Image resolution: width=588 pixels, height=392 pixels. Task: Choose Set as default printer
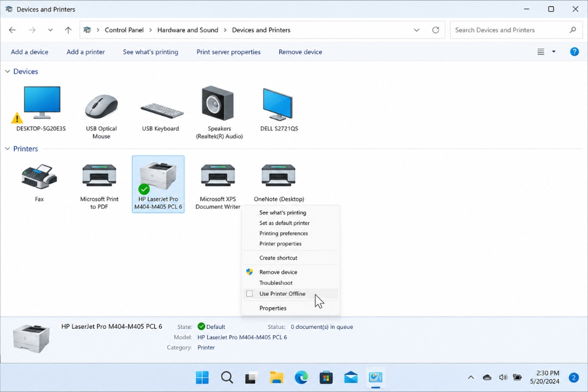284,223
